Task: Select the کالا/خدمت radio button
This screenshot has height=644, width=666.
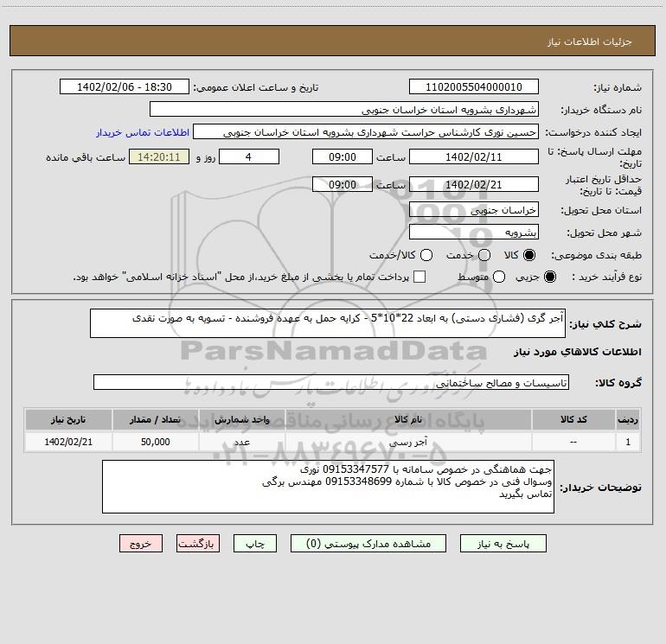Action: pyautogui.click(x=426, y=255)
